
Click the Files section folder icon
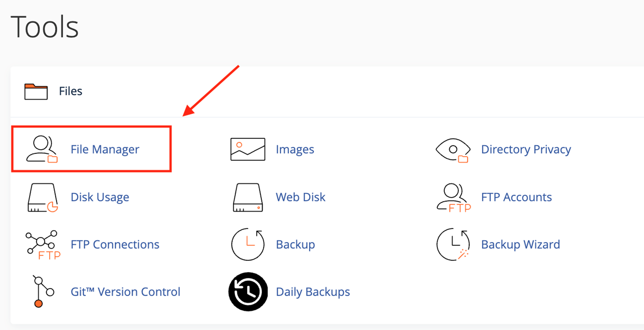click(x=36, y=91)
